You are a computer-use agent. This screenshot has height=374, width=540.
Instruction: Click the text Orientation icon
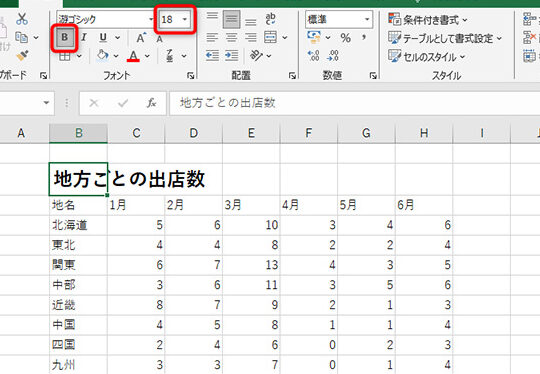pyautogui.click(x=256, y=55)
